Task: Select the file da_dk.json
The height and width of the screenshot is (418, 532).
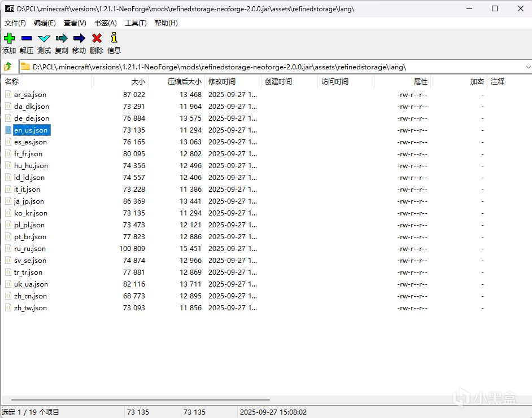Action: tap(32, 107)
